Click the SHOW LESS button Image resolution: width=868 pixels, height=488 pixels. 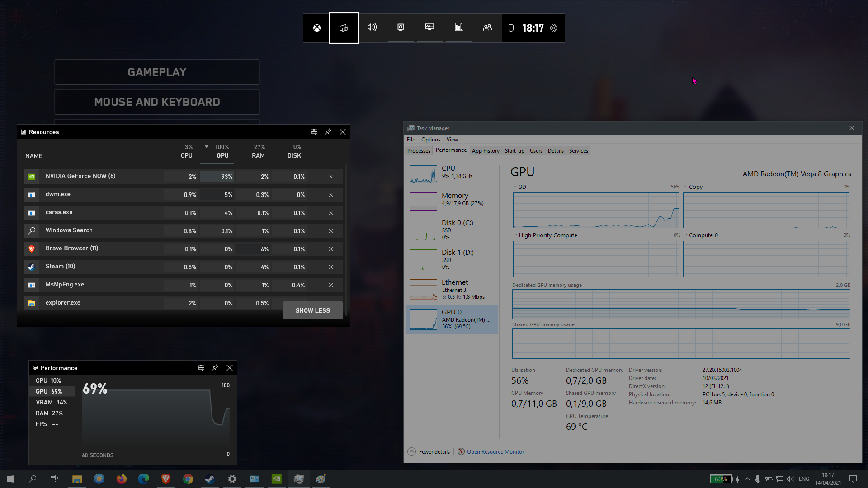point(313,310)
